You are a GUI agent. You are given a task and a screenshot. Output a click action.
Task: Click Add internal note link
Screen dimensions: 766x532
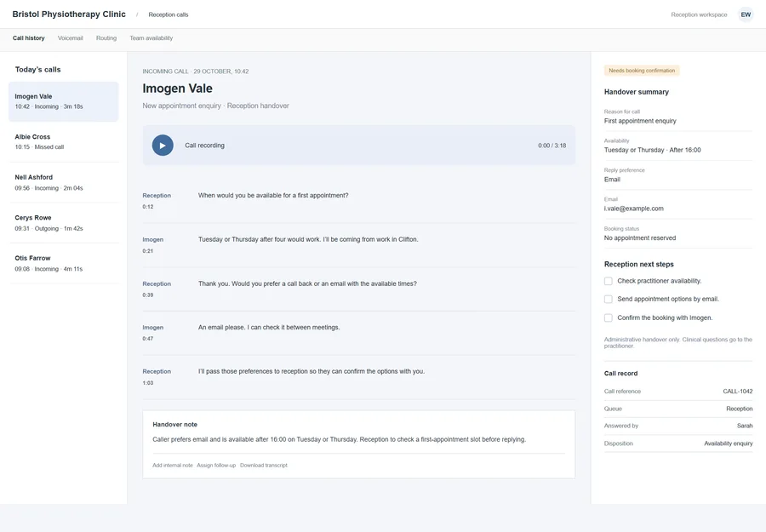click(173, 466)
